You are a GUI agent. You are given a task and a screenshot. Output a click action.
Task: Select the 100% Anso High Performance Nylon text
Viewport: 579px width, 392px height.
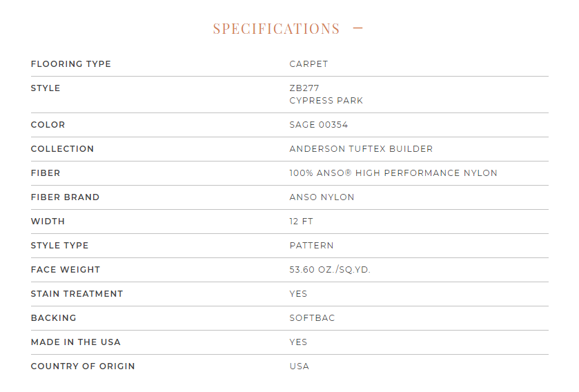click(393, 173)
